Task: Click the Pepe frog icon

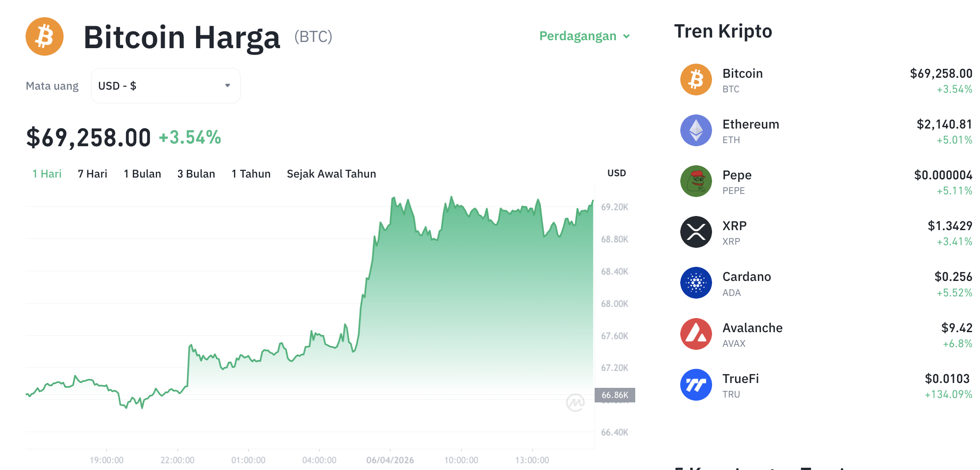Action: tap(696, 181)
